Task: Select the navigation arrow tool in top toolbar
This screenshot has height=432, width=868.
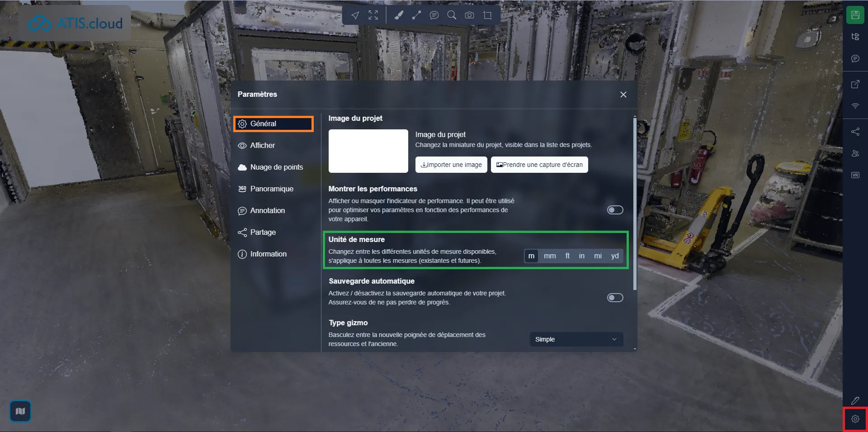Action: [355, 15]
